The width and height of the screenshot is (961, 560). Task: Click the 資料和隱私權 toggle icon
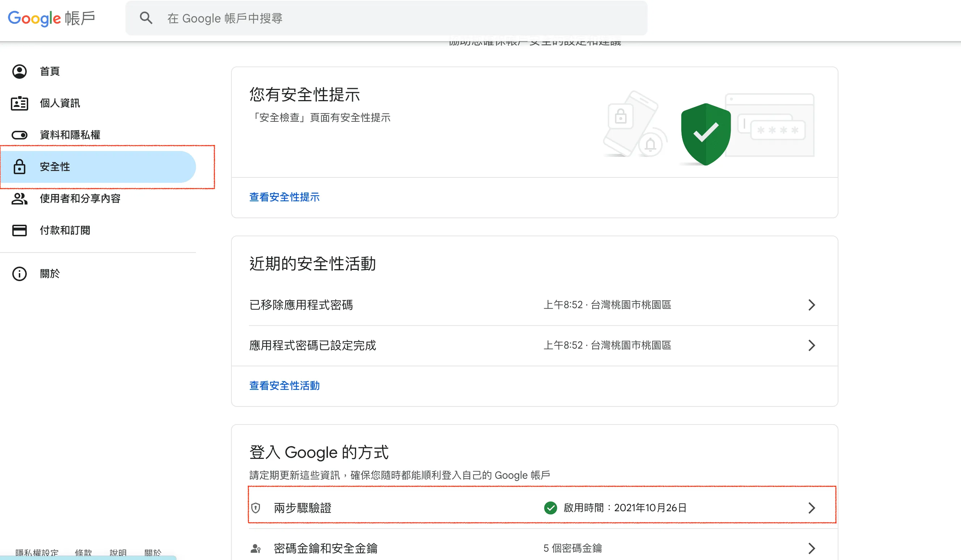[20, 135]
